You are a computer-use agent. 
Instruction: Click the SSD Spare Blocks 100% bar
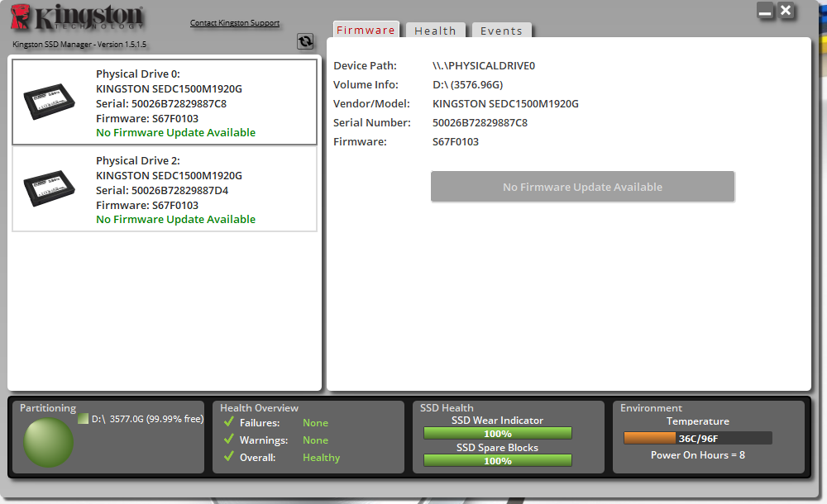click(498, 461)
